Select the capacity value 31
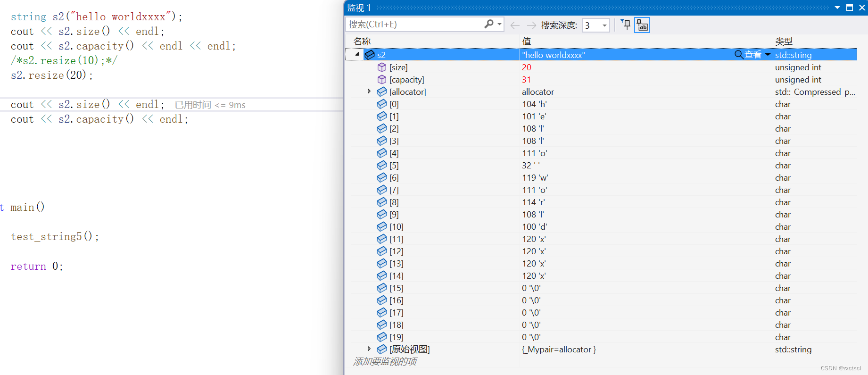This screenshot has width=868, height=375. (527, 80)
